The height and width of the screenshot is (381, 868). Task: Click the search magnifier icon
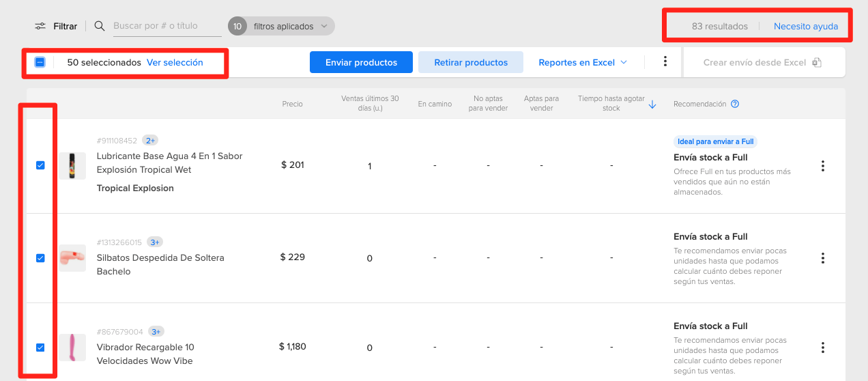click(x=100, y=26)
